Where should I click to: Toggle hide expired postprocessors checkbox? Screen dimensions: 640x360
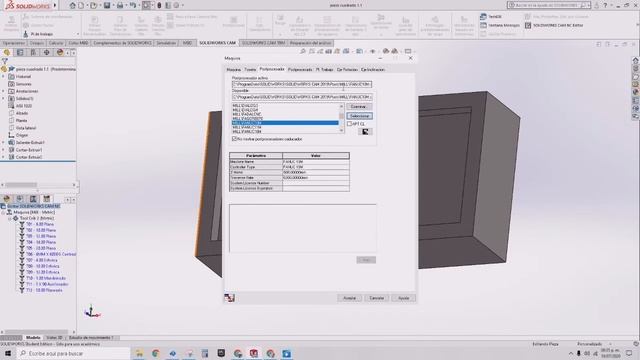pyautogui.click(x=234, y=139)
